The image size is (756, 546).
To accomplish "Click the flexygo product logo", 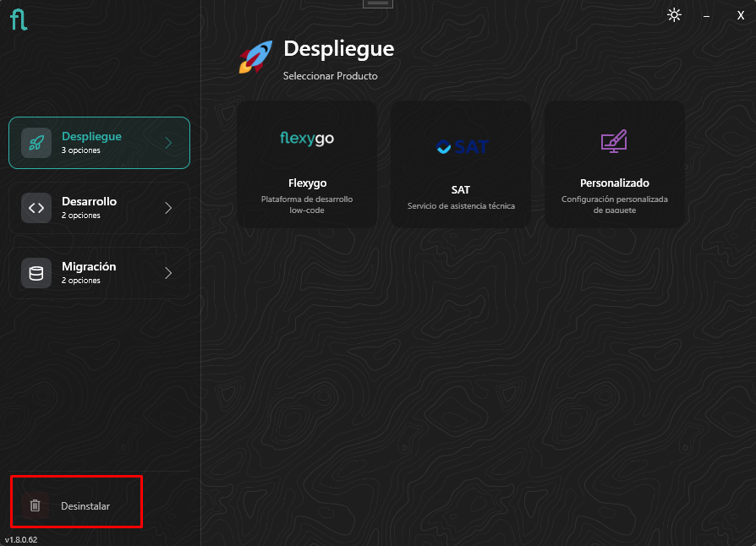I will click(307, 139).
